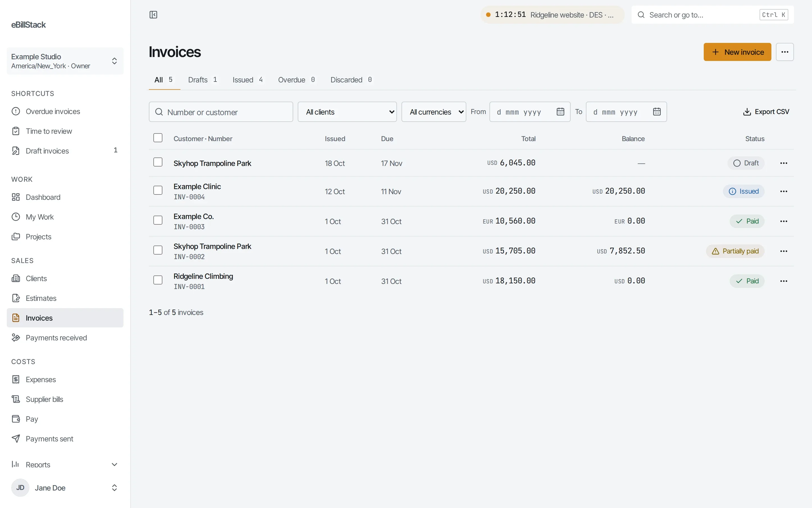Open more options next to New invoice

pyautogui.click(x=784, y=52)
